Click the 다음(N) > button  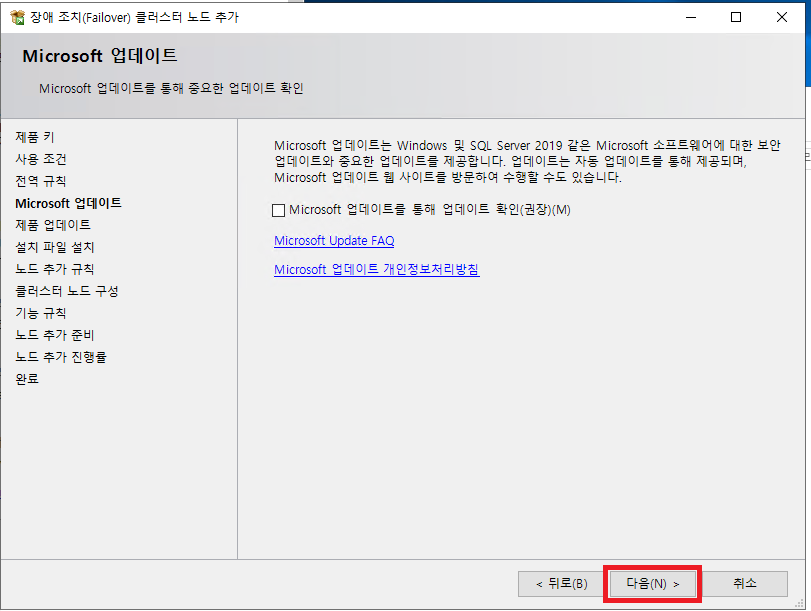coord(653,584)
